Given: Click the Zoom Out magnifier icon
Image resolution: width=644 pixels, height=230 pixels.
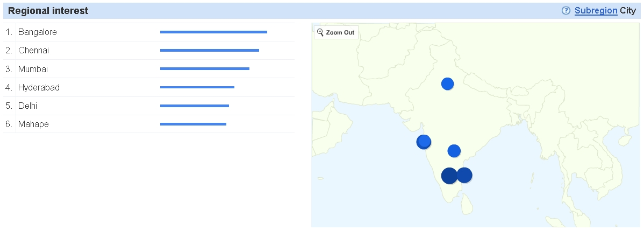Looking at the screenshot, I should coord(320,32).
